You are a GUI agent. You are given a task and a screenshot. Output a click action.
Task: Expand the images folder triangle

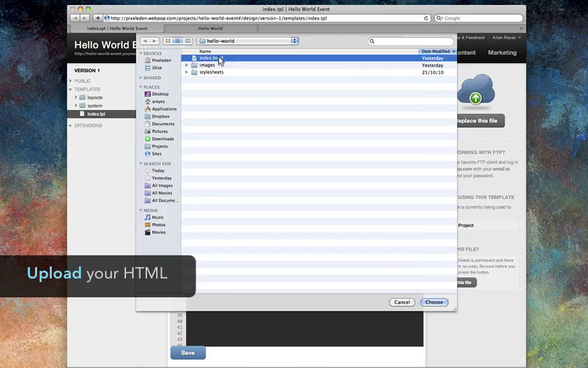186,65
